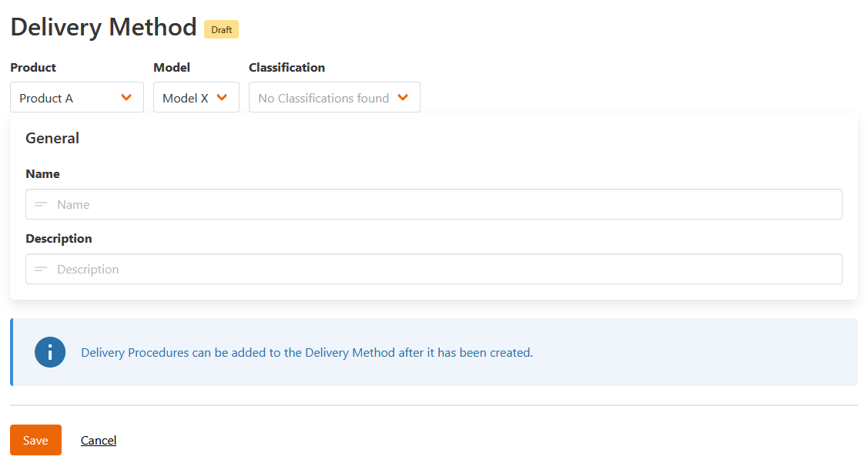Click inside the Description input field

[x=308, y=269]
